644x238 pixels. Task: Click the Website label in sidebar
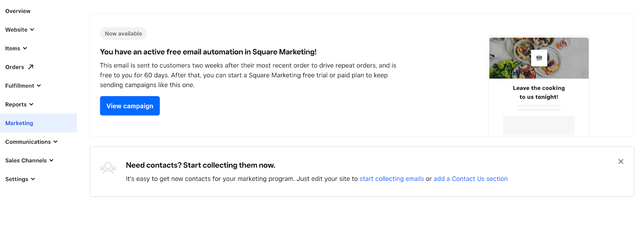click(x=17, y=30)
